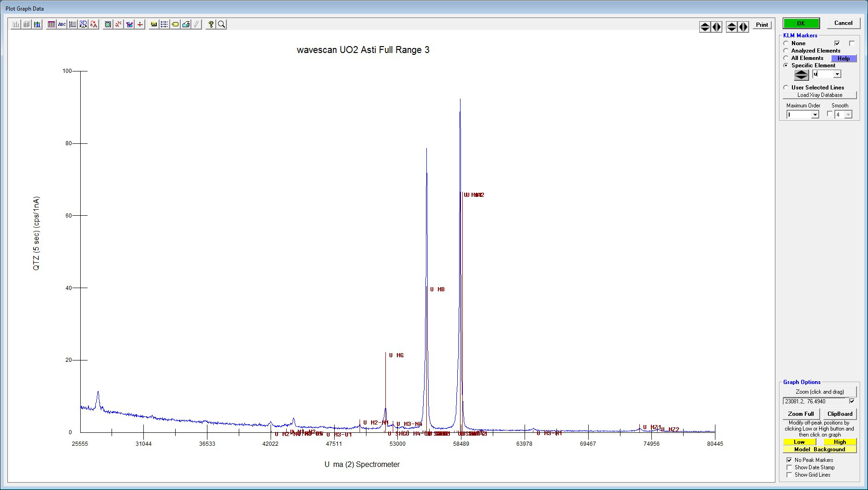Open the Specific Element dropdown
Viewport: 868px width, 490px height.
837,74
